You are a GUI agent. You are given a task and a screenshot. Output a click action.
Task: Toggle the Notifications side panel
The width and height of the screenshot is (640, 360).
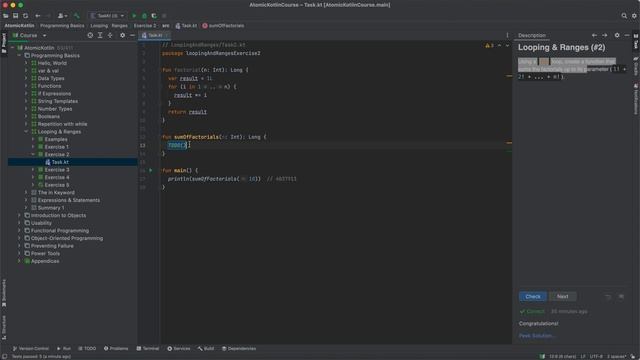click(636, 99)
